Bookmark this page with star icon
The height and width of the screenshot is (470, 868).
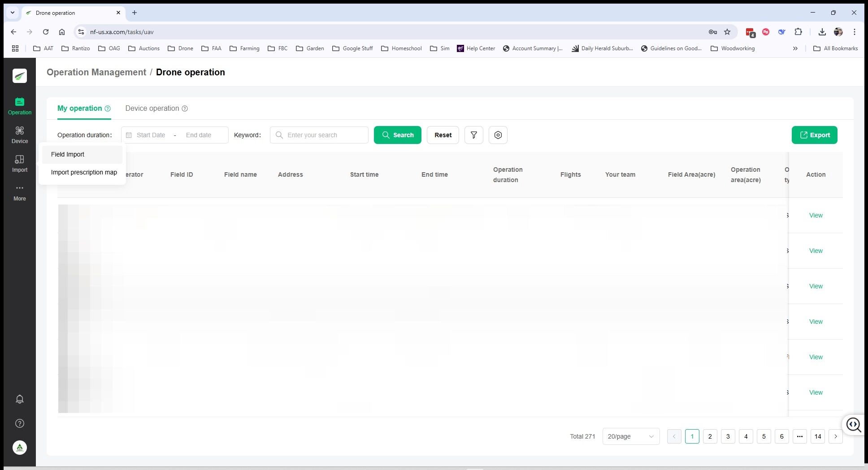pos(727,32)
